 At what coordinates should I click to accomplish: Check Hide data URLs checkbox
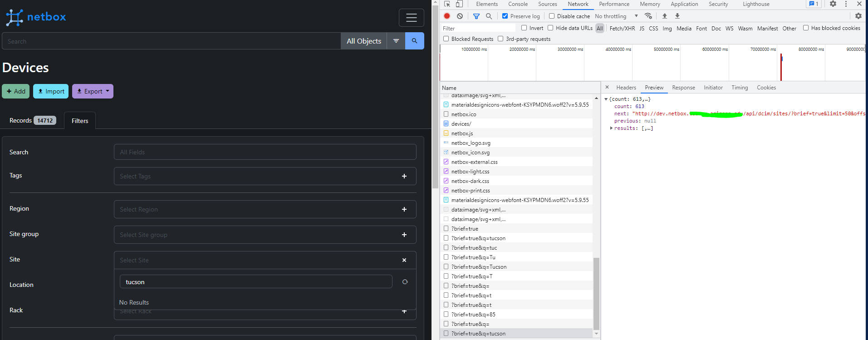click(x=550, y=28)
